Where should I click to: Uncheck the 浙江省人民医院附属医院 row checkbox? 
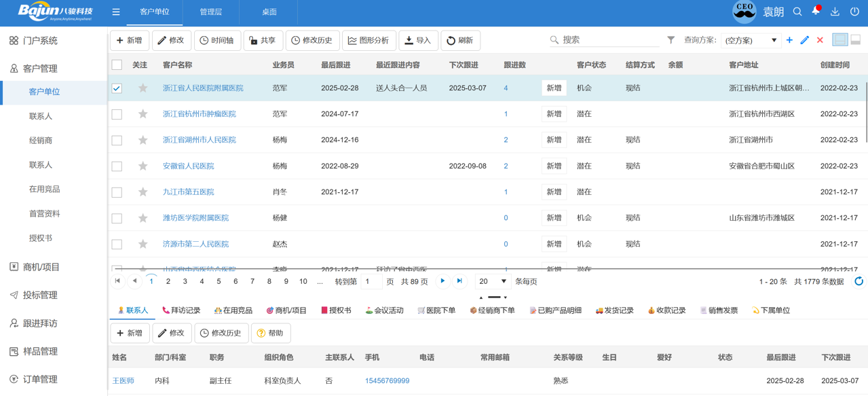117,88
